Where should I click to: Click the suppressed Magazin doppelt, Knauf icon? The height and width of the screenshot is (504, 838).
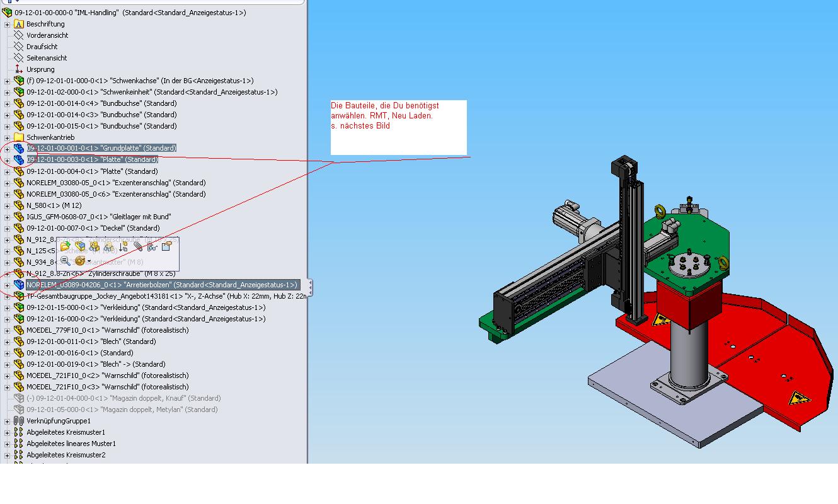coord(19,398)
